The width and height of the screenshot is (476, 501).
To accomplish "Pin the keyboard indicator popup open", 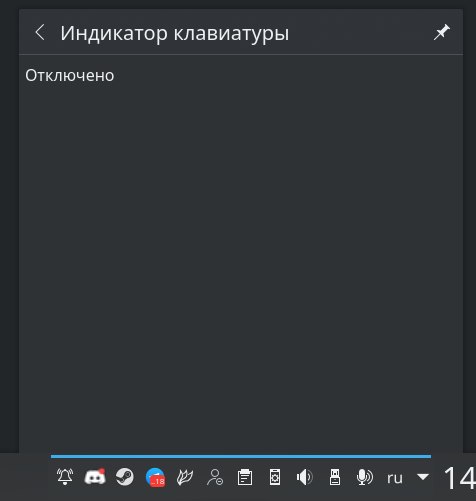I will [441, 32].
